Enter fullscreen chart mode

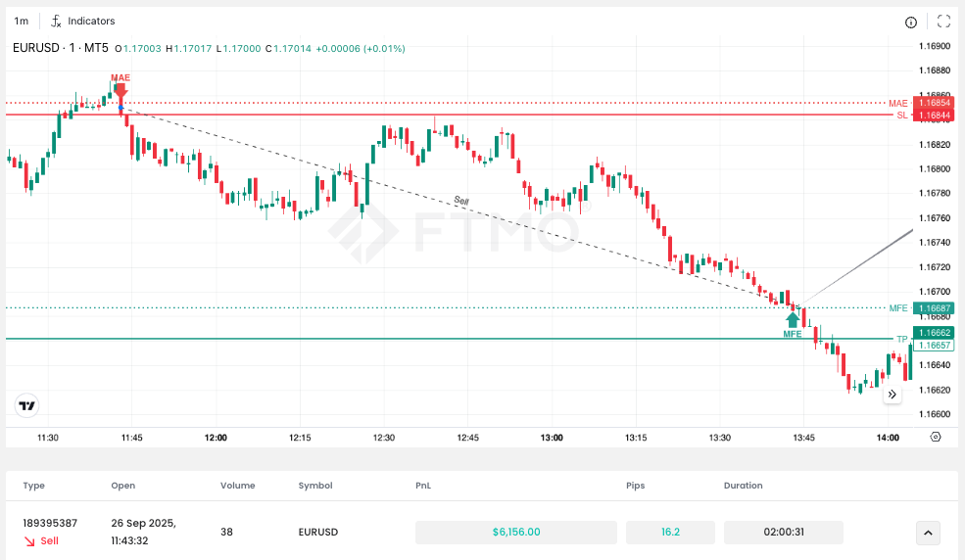[943, 22]
